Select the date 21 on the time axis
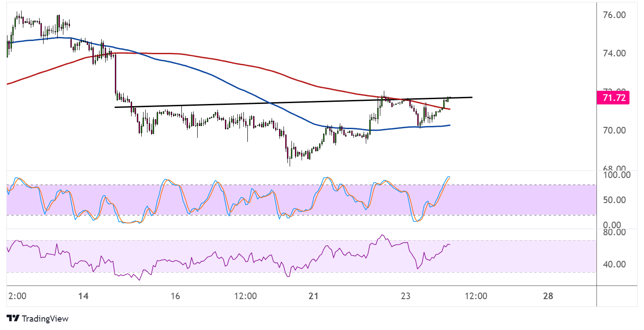 coord(313,296)
